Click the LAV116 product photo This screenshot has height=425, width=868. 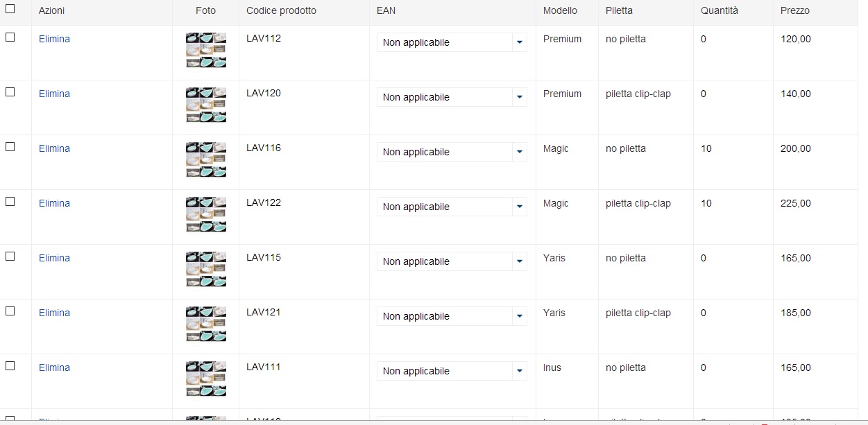click(x=206, y=159)
